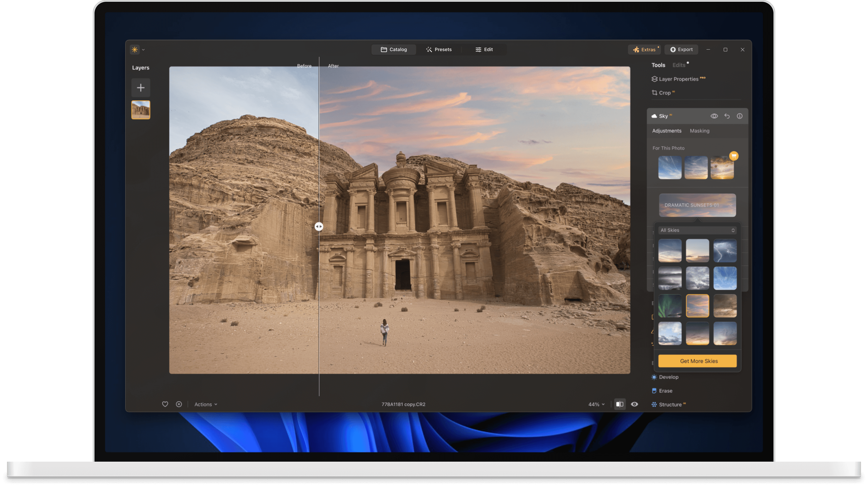Select the DRAMATIC SUNSETS 01 sky preset
Image resolution: width=868 pixels, height=485 pixels.
coord(697,205)
